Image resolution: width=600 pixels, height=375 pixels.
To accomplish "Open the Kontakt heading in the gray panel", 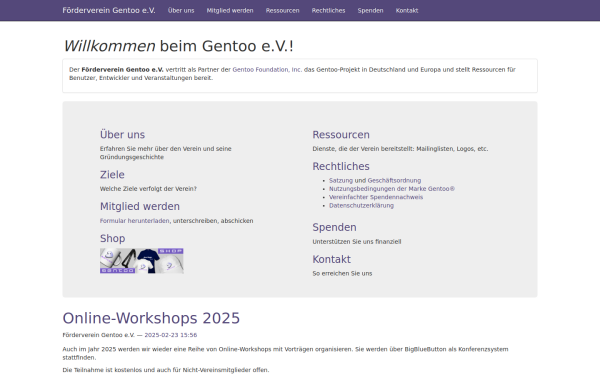I will click(331, 259).
